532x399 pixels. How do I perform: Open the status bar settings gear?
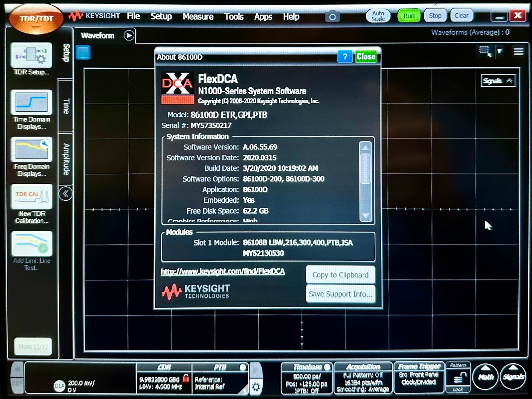(256, 386)
